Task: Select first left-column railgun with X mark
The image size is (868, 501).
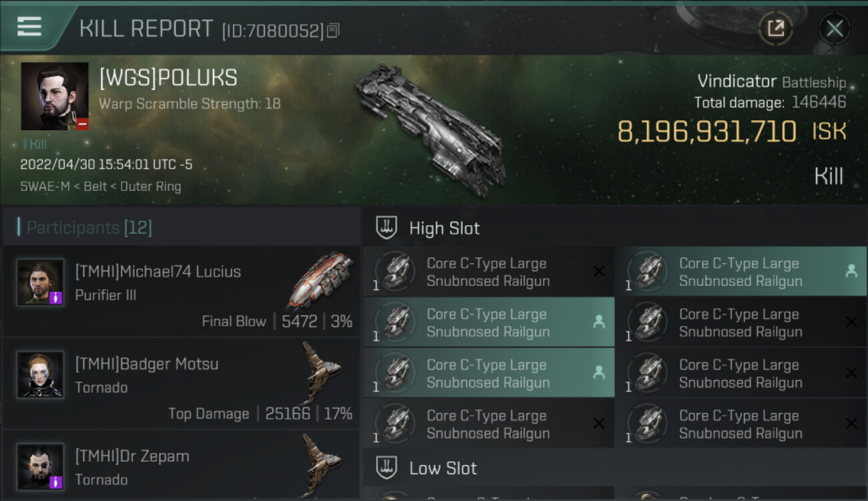Action: click(489, 272)
